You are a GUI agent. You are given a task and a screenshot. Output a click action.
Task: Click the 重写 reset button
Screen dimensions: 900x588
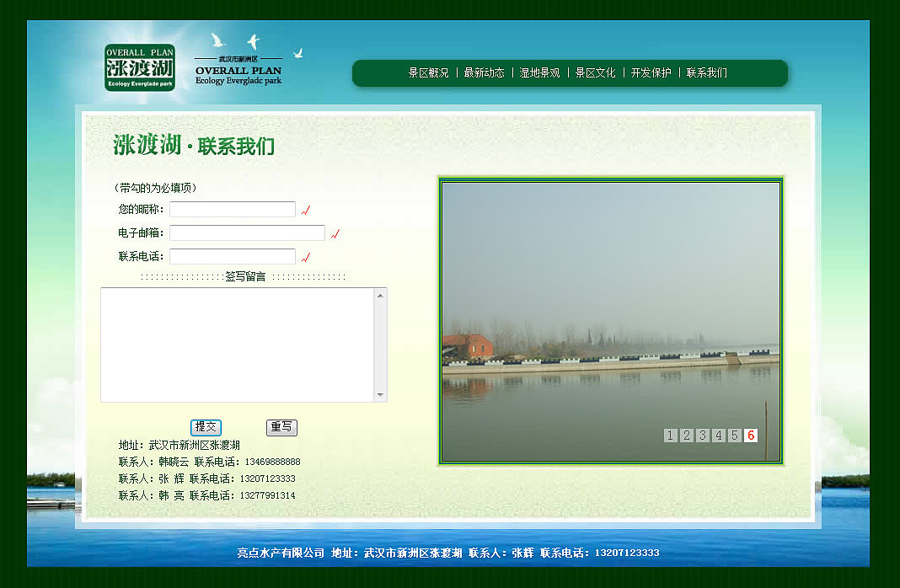(x=281, y=427)
